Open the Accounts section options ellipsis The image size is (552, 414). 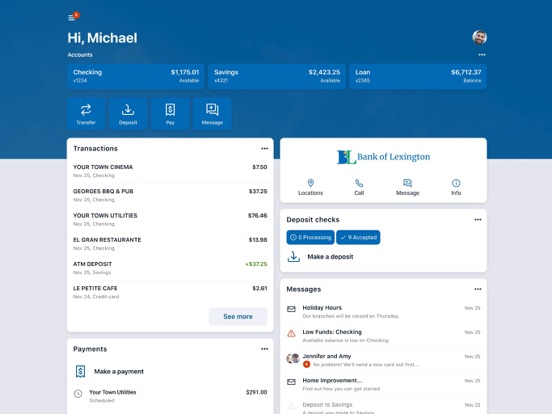(482, 55)
